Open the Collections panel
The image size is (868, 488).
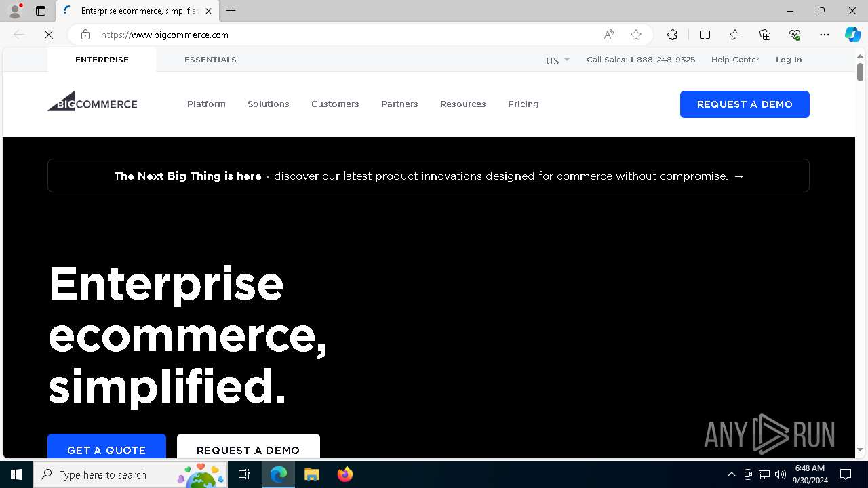[765, 35]
